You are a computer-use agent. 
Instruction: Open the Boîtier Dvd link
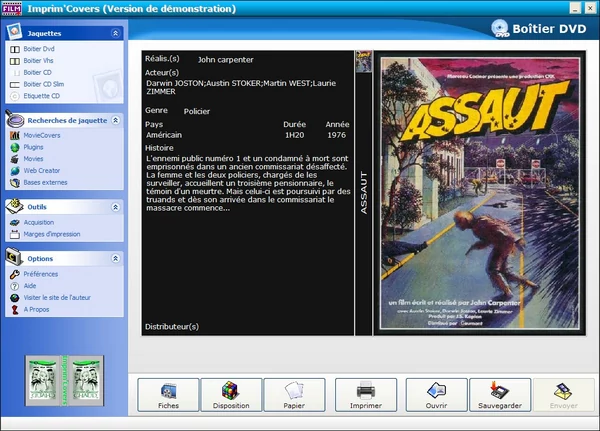39,49
